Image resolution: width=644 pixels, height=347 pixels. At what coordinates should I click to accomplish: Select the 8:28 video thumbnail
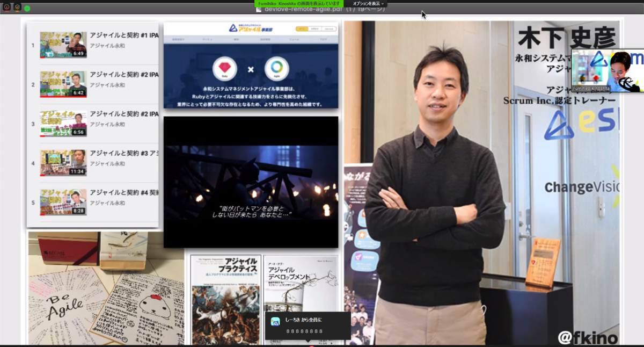[63, 202]
